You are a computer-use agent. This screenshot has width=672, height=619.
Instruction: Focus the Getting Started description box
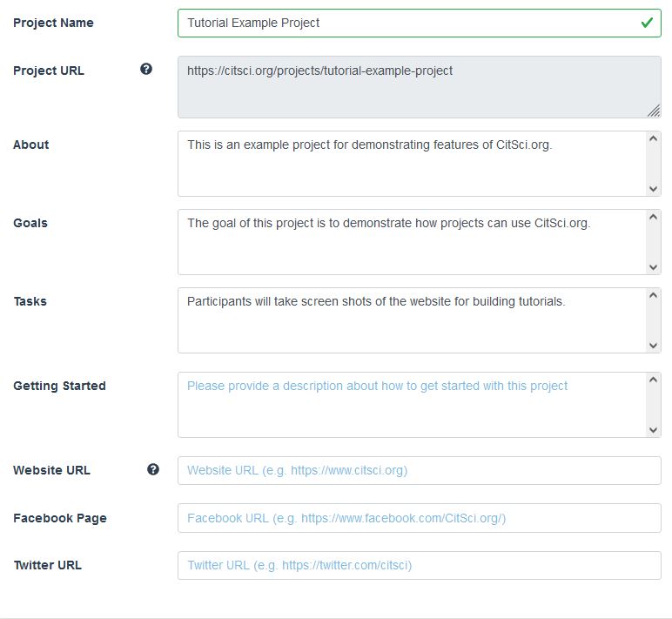409,404
